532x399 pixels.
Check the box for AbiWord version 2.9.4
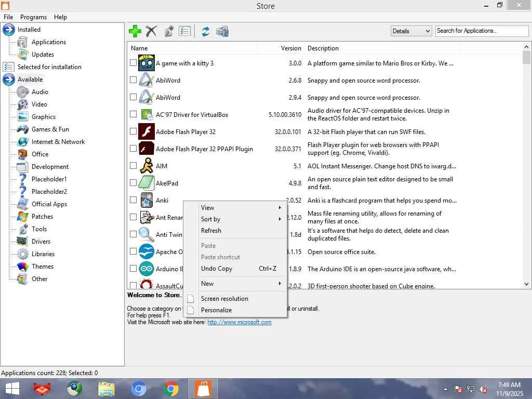click(x=134, y=97)
